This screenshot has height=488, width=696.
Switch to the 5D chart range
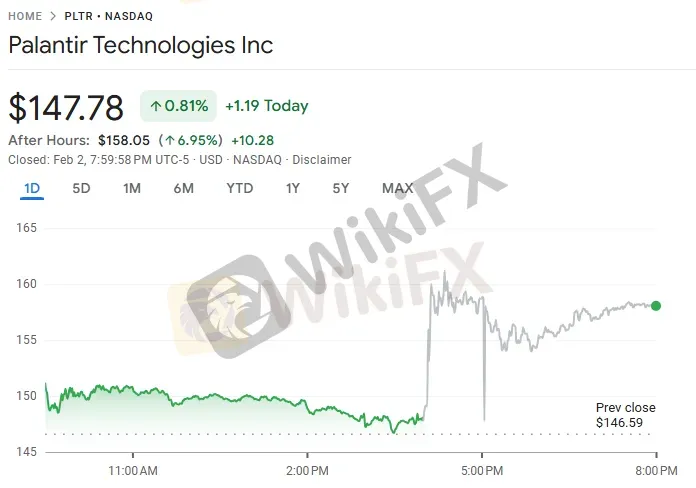(x=82, y=188)
